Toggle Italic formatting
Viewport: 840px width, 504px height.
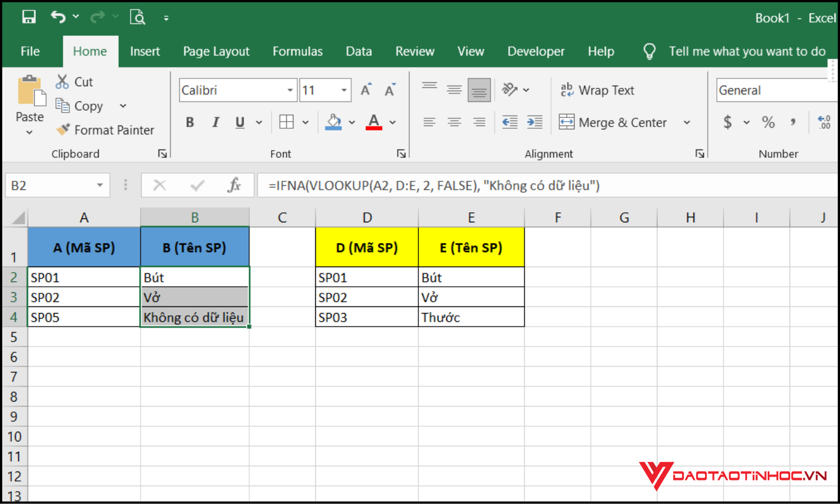(x=215, y=122)
